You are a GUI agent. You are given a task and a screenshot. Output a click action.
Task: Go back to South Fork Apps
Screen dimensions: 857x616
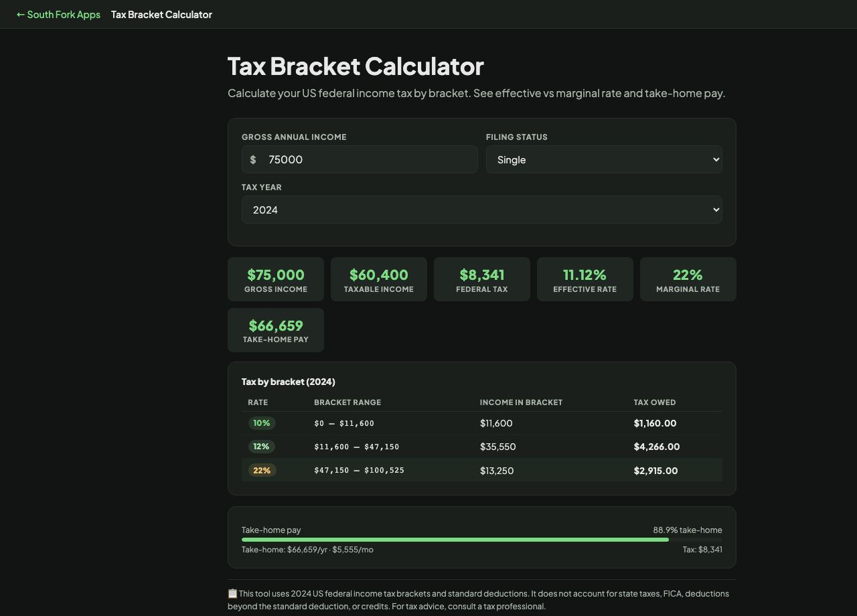coord(58,14)
